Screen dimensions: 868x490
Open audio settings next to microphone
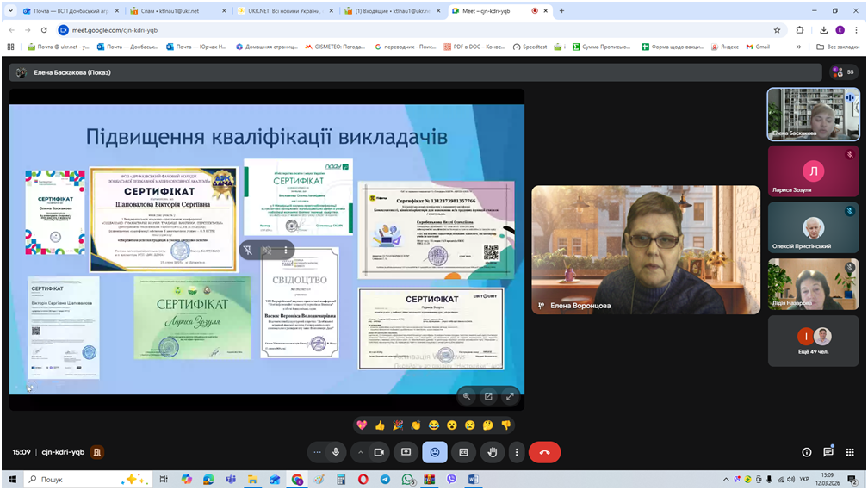317,452
